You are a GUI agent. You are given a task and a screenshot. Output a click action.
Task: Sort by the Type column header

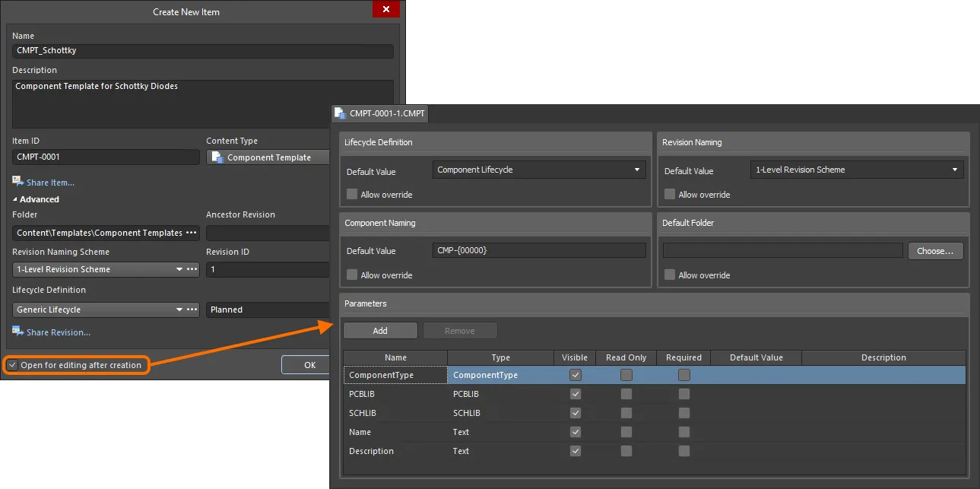(x=501, y=357)
